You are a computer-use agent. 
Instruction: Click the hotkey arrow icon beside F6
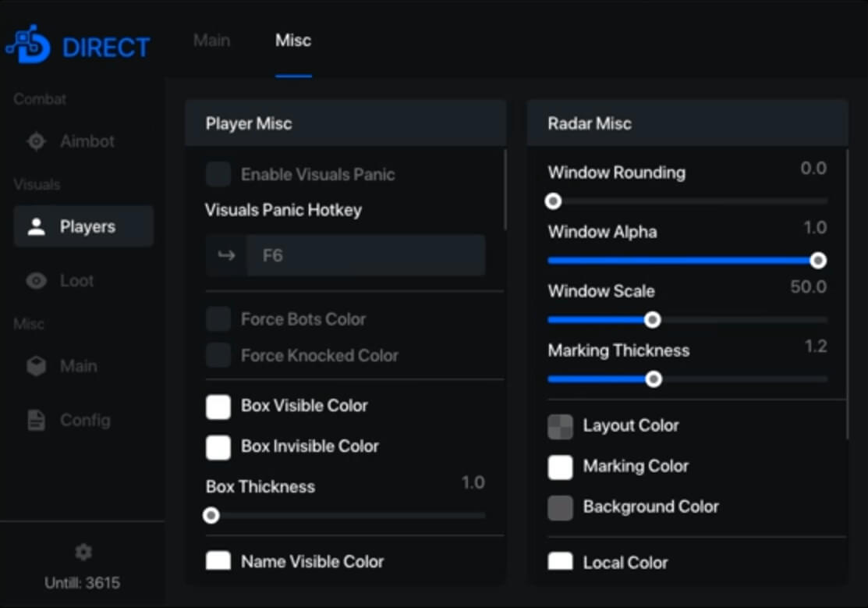pyautogui.click(x=226, y=255)
